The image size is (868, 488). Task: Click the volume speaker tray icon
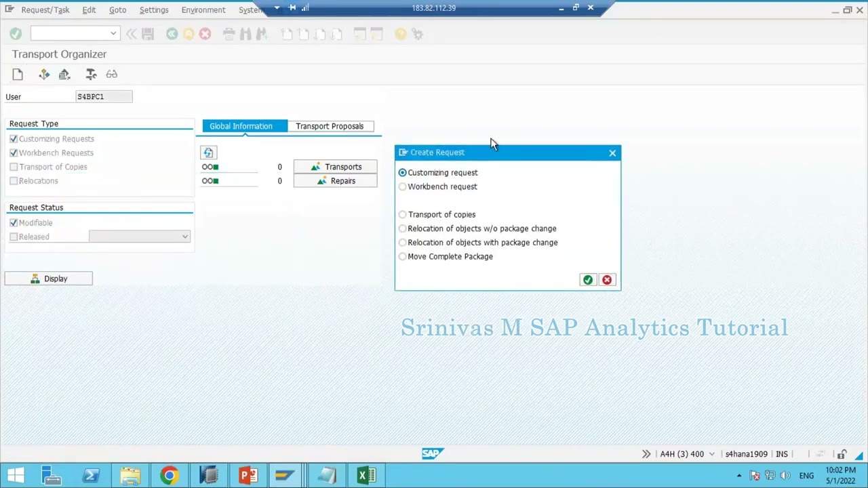click(x=785, y=476)
